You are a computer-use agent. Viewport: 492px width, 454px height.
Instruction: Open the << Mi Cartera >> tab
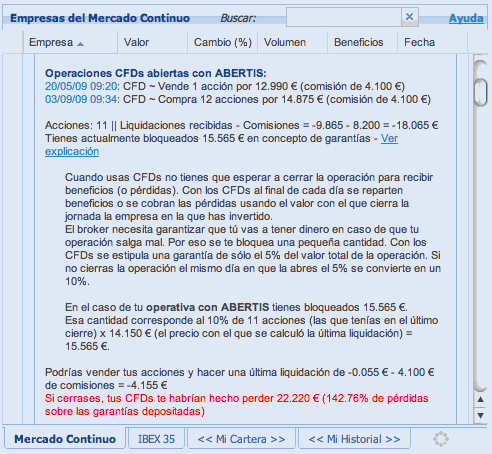(241, 439)
